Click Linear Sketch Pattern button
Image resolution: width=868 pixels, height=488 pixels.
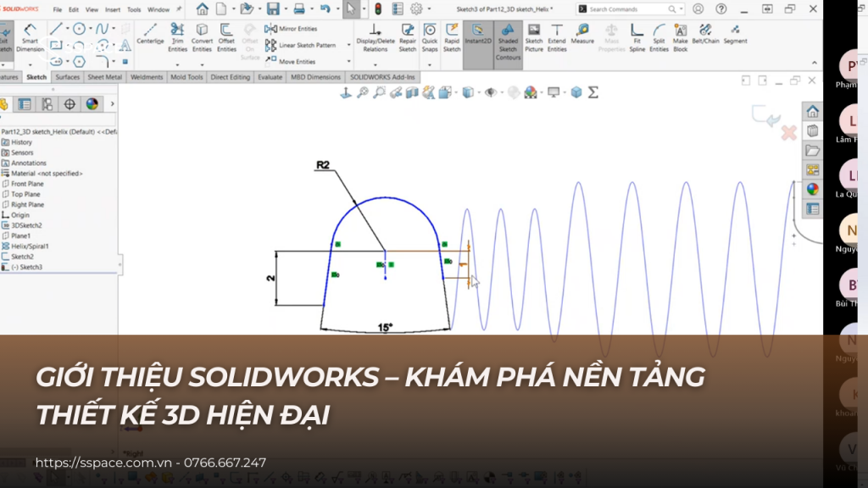coord(301,45)
